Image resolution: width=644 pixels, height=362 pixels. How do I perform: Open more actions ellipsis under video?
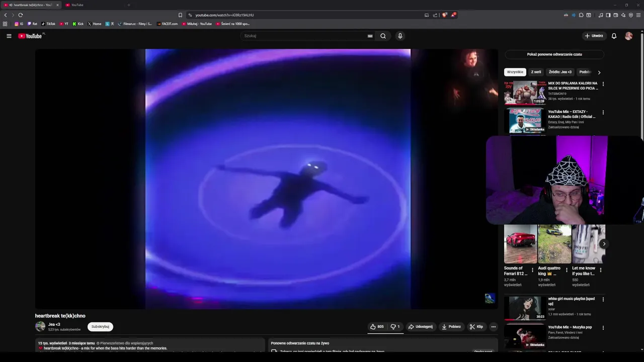(x=493, y=327)
